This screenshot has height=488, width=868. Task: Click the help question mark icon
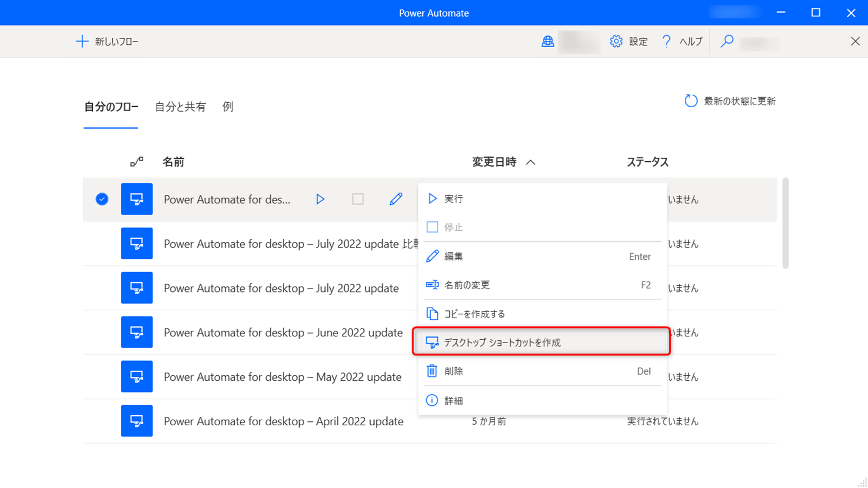tap(666, 41)
